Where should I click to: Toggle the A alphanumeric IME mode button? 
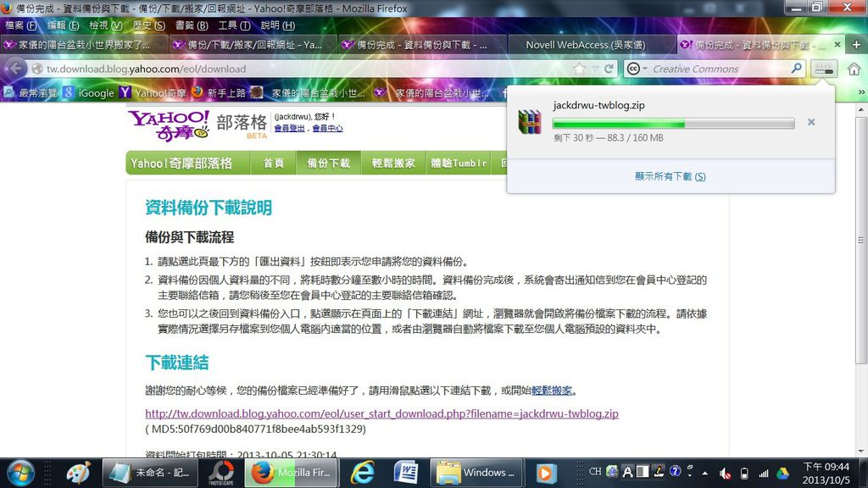pos(628,471)
